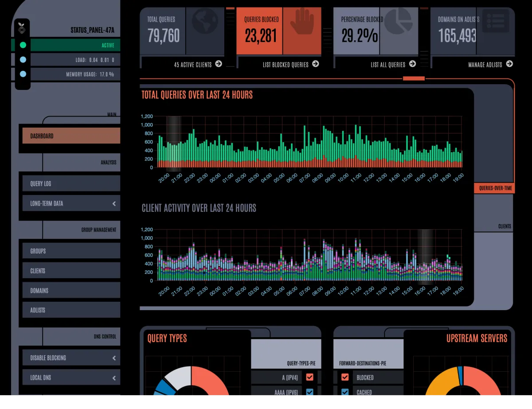The width and height of the screenshot is (532, 409).
Task: Open the Query Log page
Action: point(71,183)
